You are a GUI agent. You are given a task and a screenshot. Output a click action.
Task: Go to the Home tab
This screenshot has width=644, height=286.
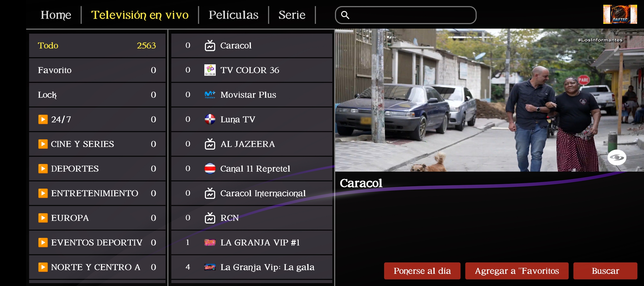point(56,15)
